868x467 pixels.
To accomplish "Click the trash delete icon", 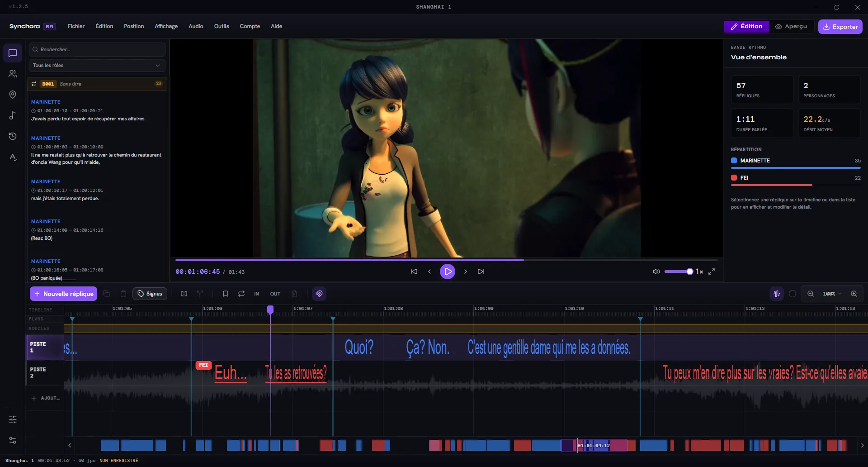I will click(294, 294).
